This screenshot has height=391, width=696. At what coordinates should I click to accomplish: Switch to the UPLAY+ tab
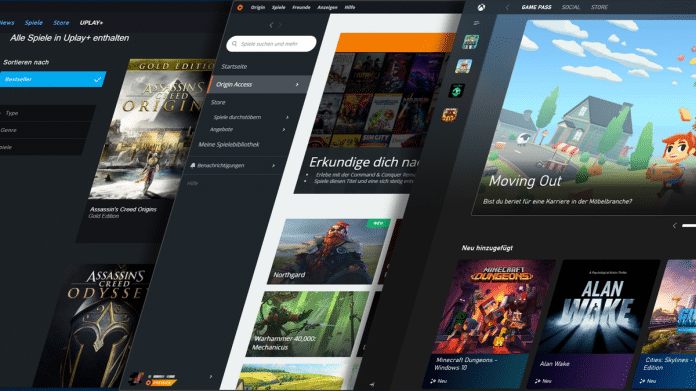point(91,23)
